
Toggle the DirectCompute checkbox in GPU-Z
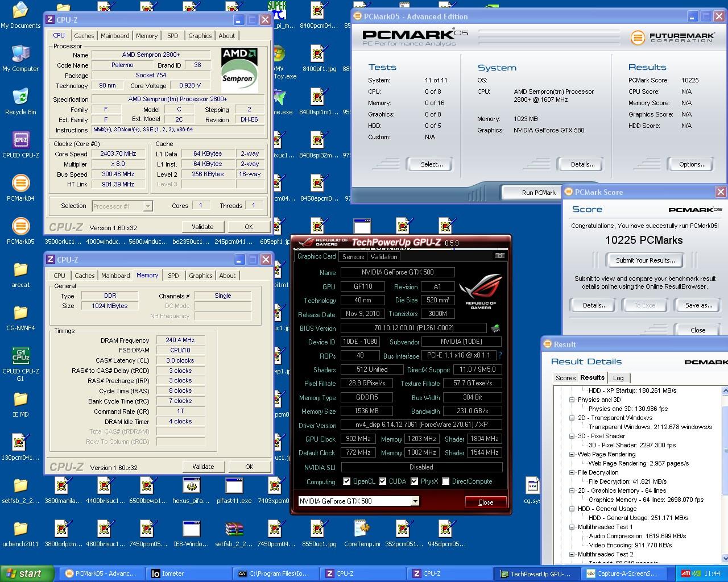[445, 481]
